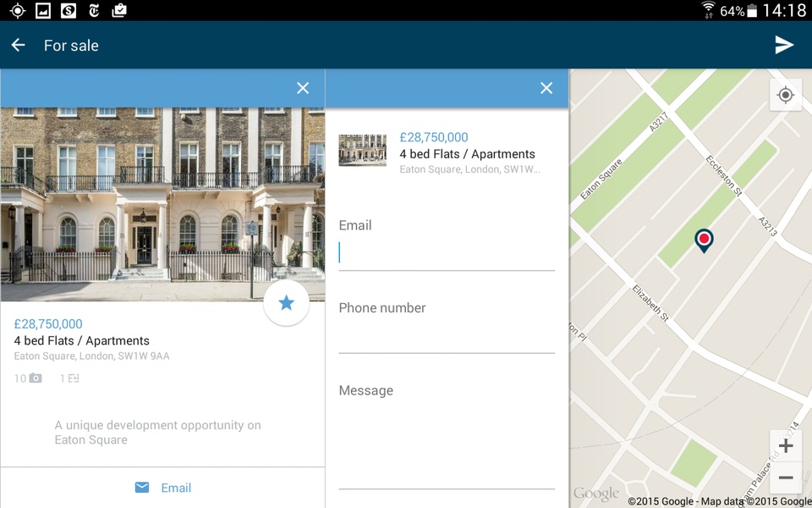The height and width of the screenshot is (508, 812).
Task: Zoom out on the map
Action: pos(786,478)
